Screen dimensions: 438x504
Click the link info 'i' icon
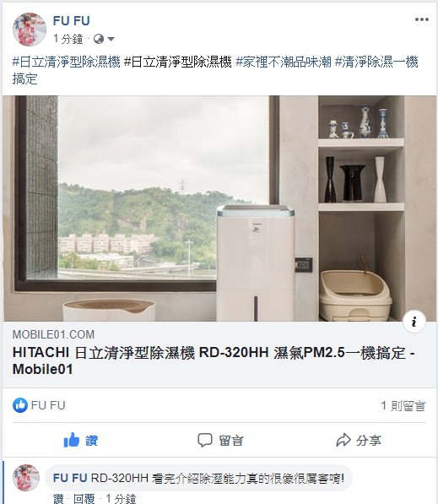[414, 322]
